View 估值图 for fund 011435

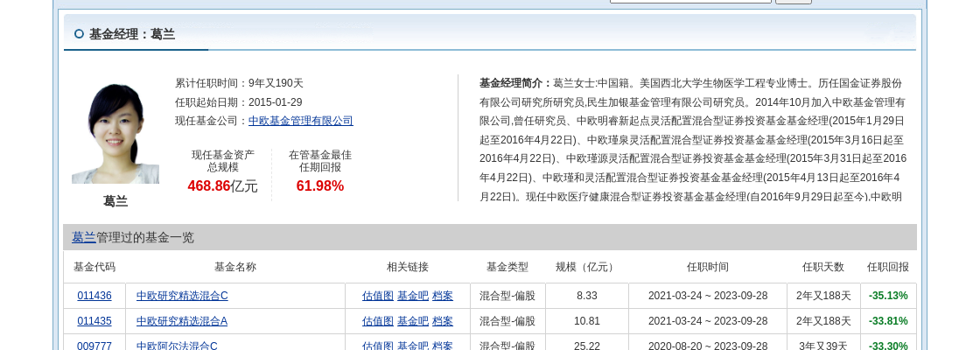(x=377, y=321)
